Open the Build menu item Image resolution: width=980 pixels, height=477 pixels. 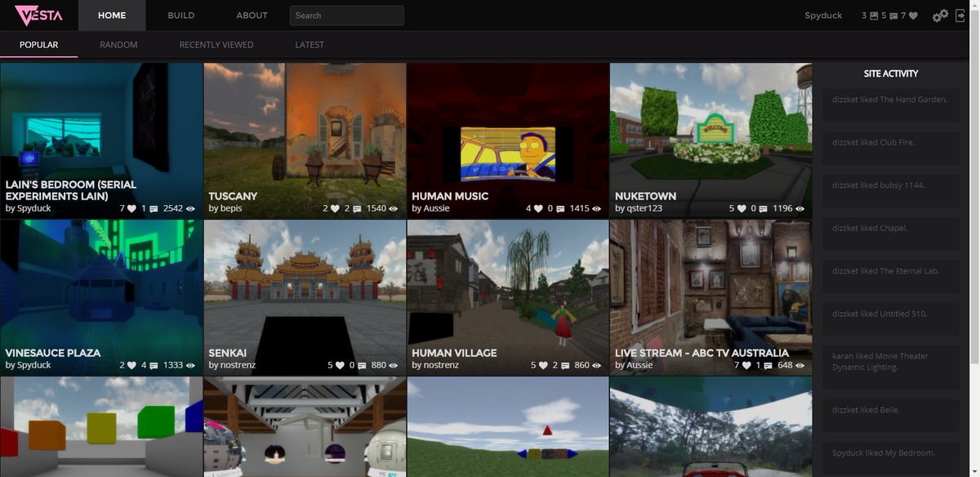181,16
